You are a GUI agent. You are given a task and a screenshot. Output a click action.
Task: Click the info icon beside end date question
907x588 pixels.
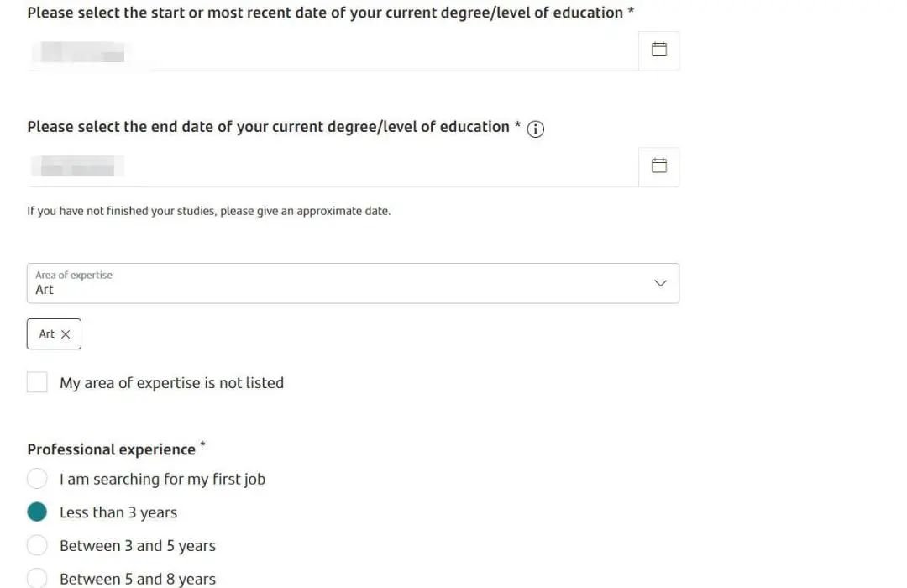point(536,129)
